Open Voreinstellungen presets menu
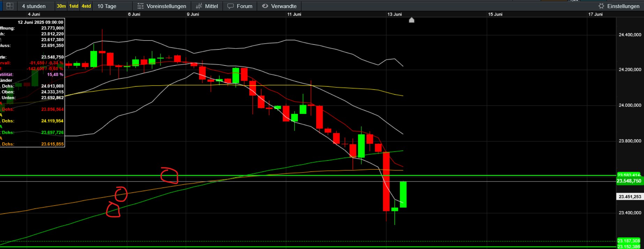Screen dimensions: 644x249 coord(162,6)
